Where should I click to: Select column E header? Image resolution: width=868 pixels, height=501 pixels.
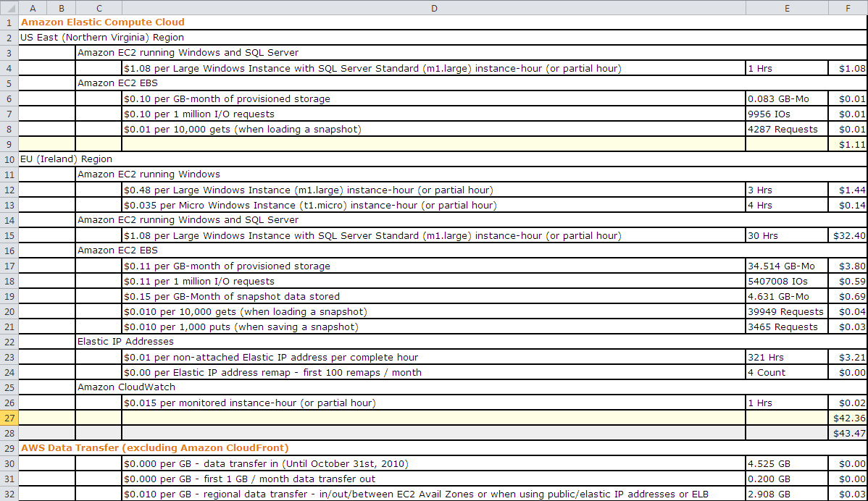(x=786, y=8)
